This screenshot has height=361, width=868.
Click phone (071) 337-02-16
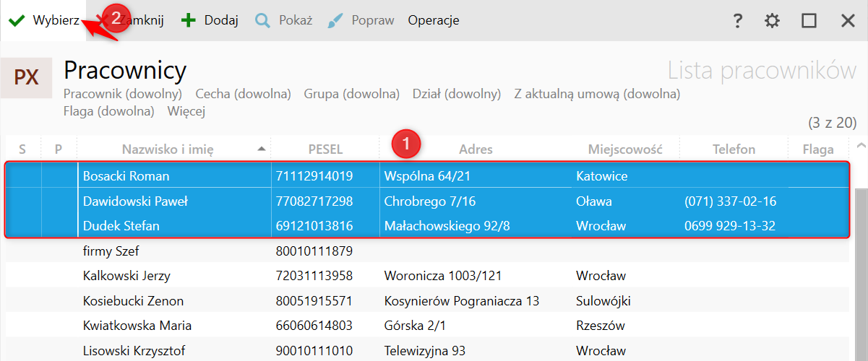[x=731, y=201]
